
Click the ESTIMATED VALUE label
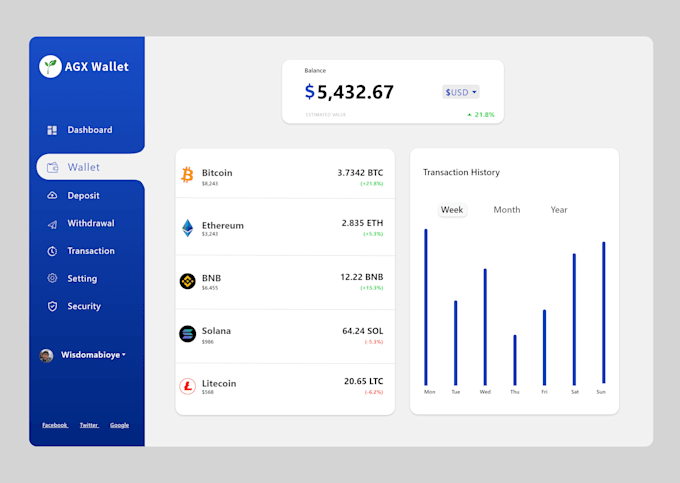[x=326, y=114]
